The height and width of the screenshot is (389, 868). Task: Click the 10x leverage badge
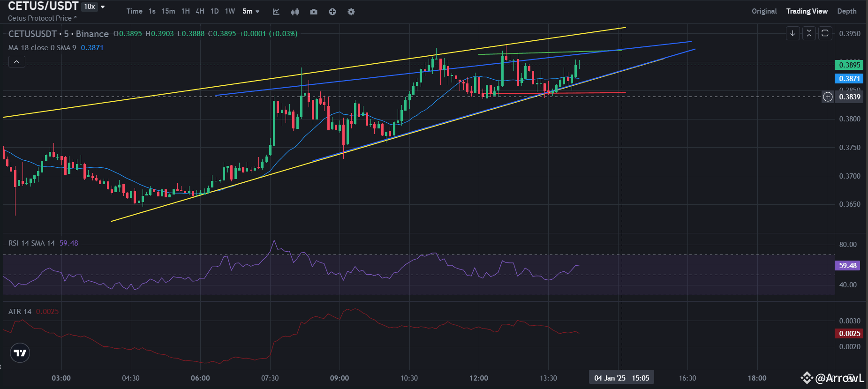[90, 7]
